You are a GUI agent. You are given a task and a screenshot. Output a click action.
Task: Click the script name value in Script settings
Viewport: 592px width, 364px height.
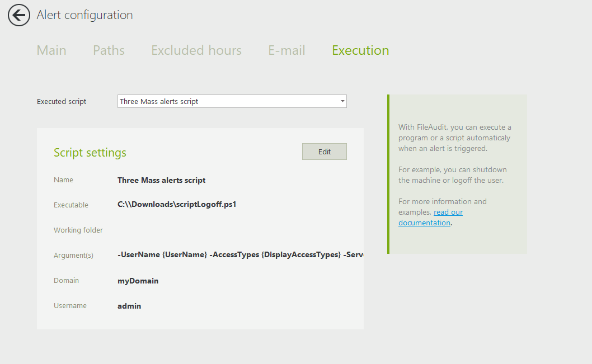tap(161, 180)
